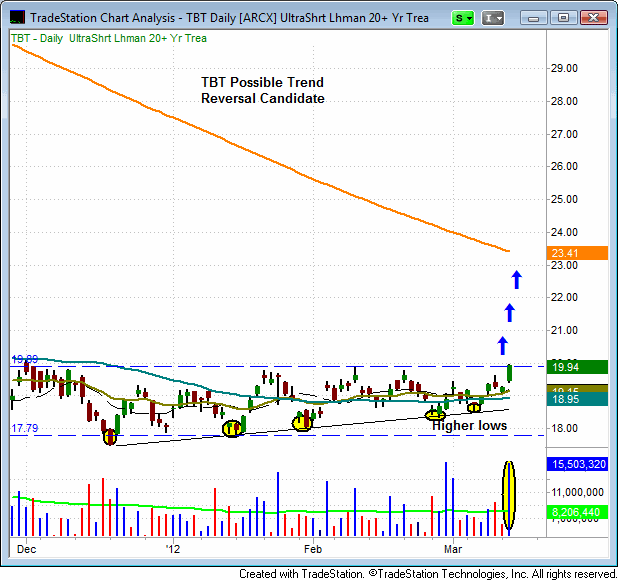Click the 29.00 price axis label

(x=564, y=69)
